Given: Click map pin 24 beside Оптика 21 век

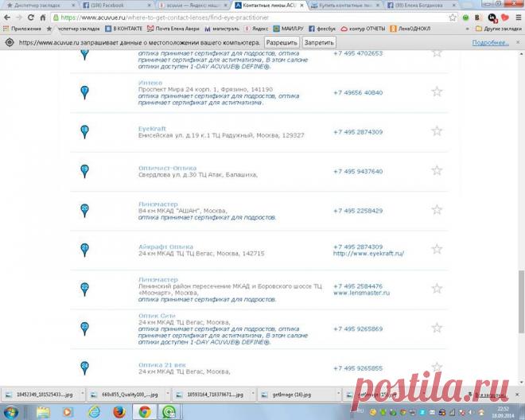Looking at the screenshot, I should pos(84,367).
